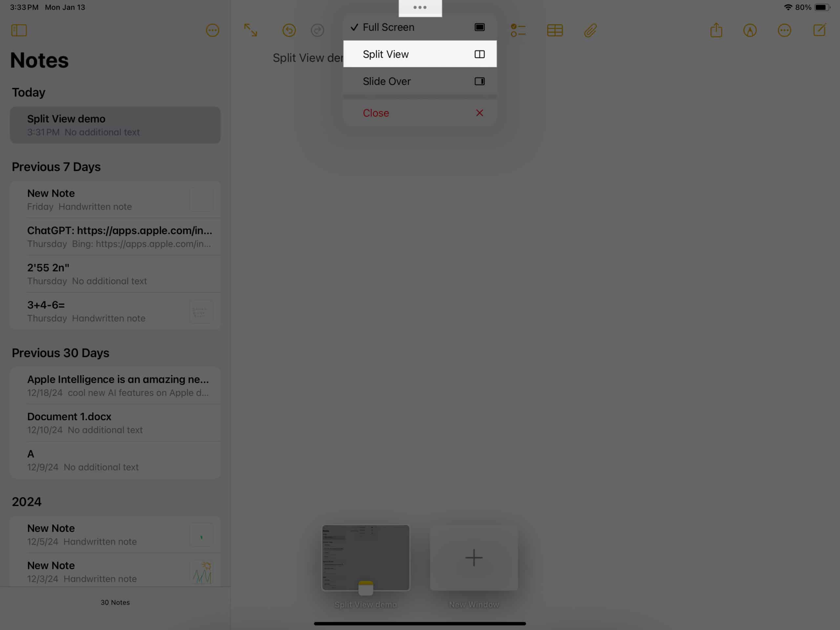The width and height of the screenshot is (840, 630).
Task: Select Slide Over from multitasking menu
Action: [420, 81]
